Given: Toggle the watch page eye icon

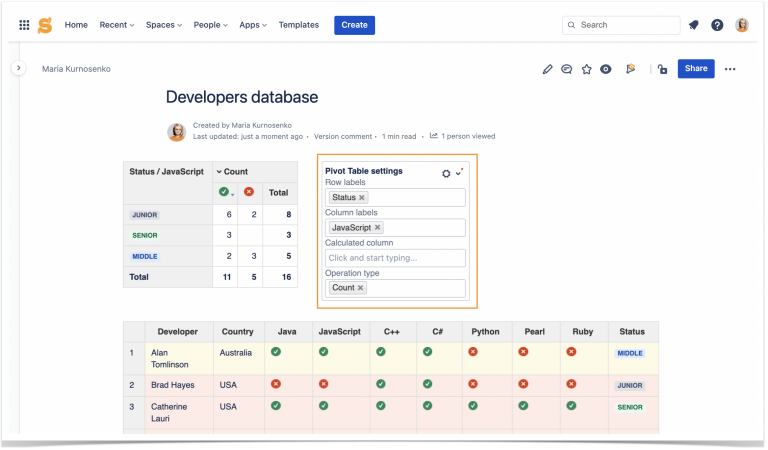Looking at the screenshot, I should 606,69.
